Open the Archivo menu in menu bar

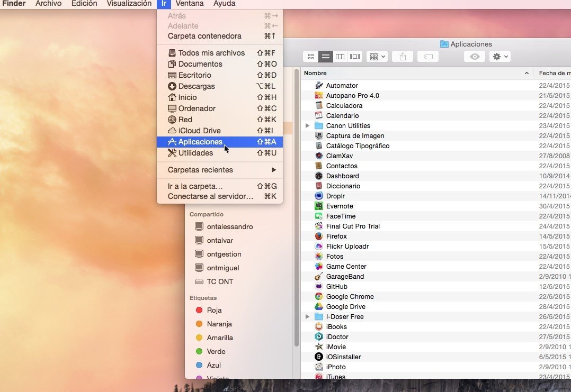48,4
